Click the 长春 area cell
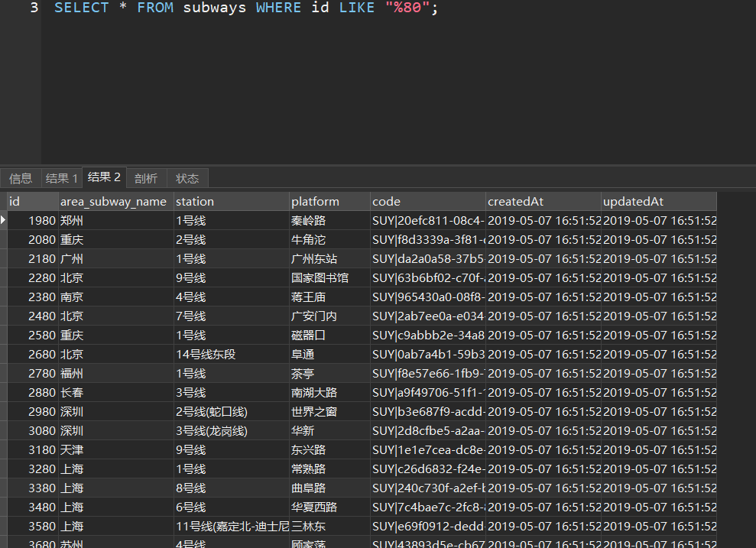 click(x=115, y=393)
